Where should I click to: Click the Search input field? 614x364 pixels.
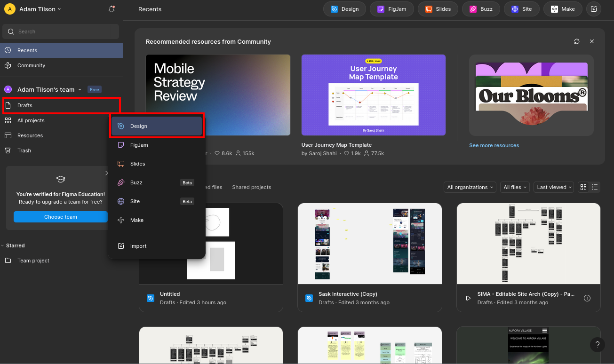61,32
